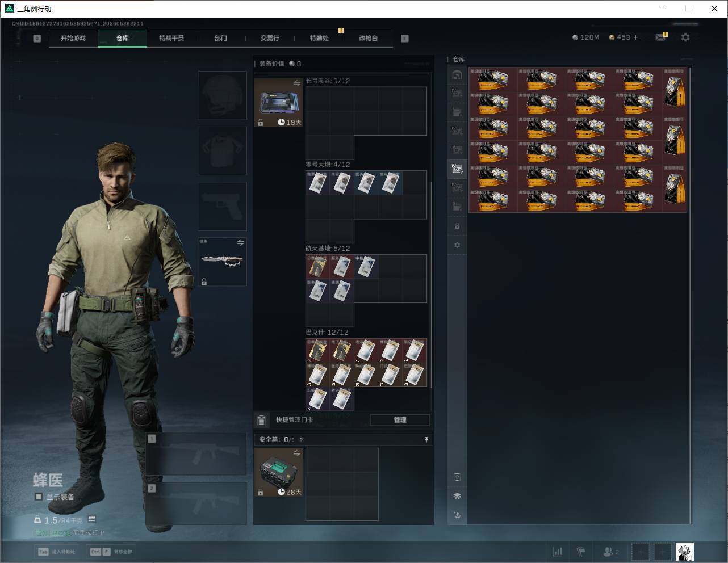Click the 巴克什: 12/12 label
Image resolution: width=728 pixels, height=563 pixels.
pos(327,333)
